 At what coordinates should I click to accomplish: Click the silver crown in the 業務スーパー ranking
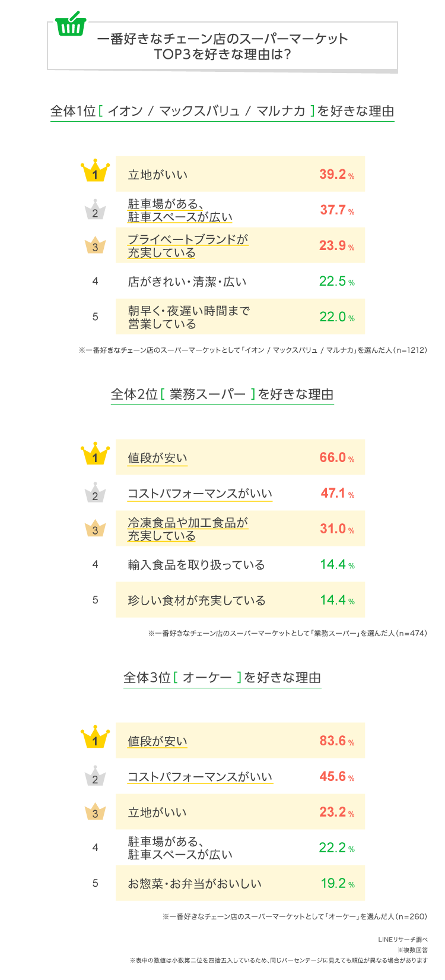[x=95, y=492]
